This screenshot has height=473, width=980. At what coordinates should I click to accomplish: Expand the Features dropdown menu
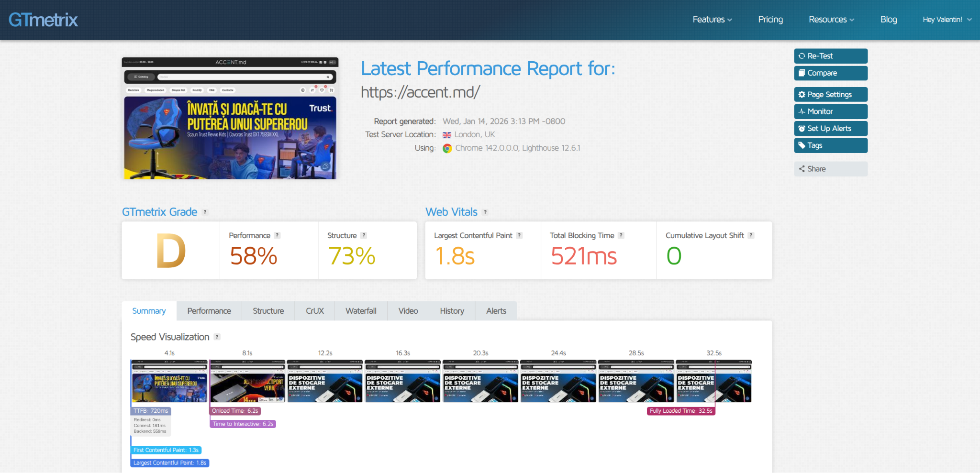712,20
